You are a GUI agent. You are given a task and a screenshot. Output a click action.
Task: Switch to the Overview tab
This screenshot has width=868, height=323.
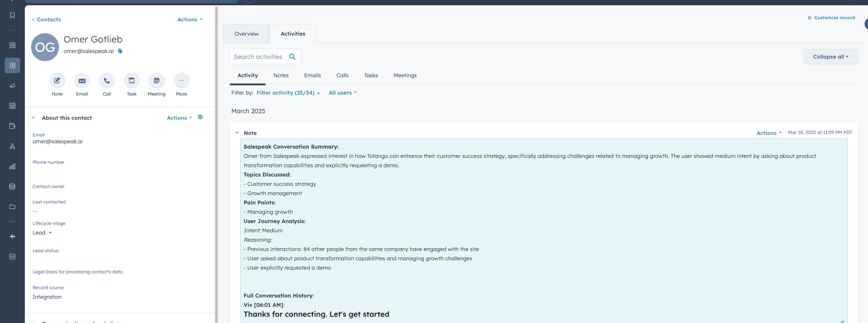pyautogui.click(x=247, y=34)
